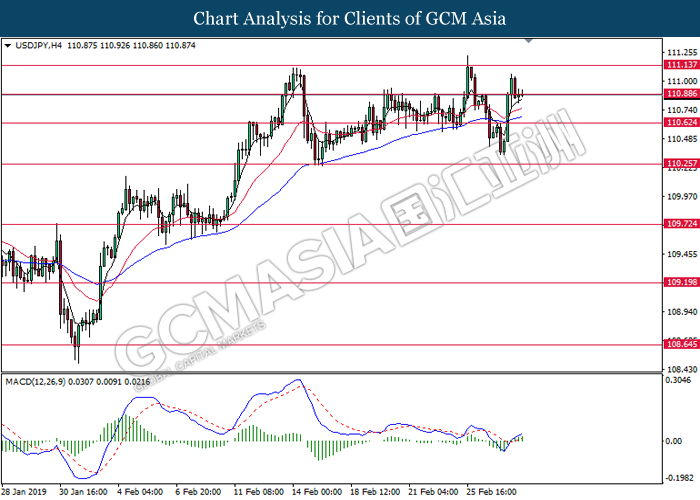This screenshot has height=500, width=700.
Task: Click the 108.430 price scale value
Action: [x=682, y=369]
